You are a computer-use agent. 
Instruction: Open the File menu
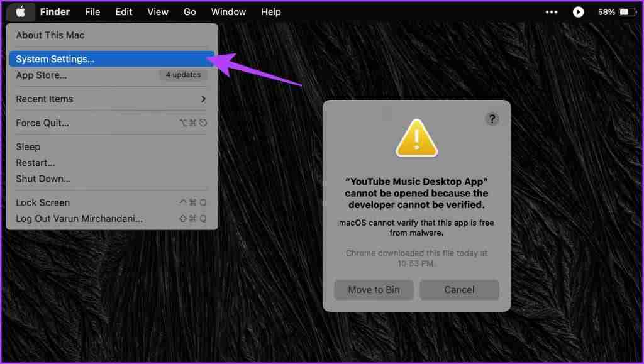(92, 13)
